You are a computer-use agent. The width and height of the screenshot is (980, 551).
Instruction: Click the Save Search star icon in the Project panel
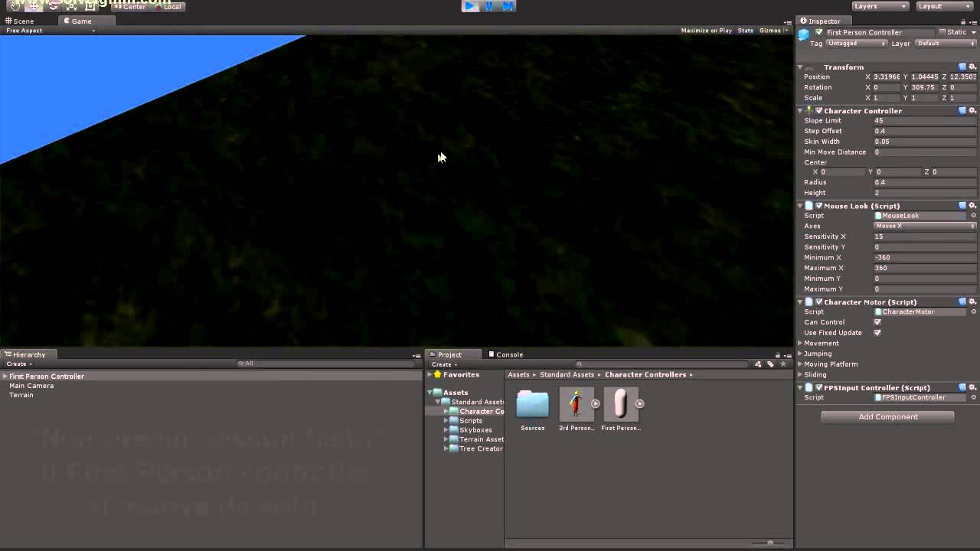tap(783, 364)
